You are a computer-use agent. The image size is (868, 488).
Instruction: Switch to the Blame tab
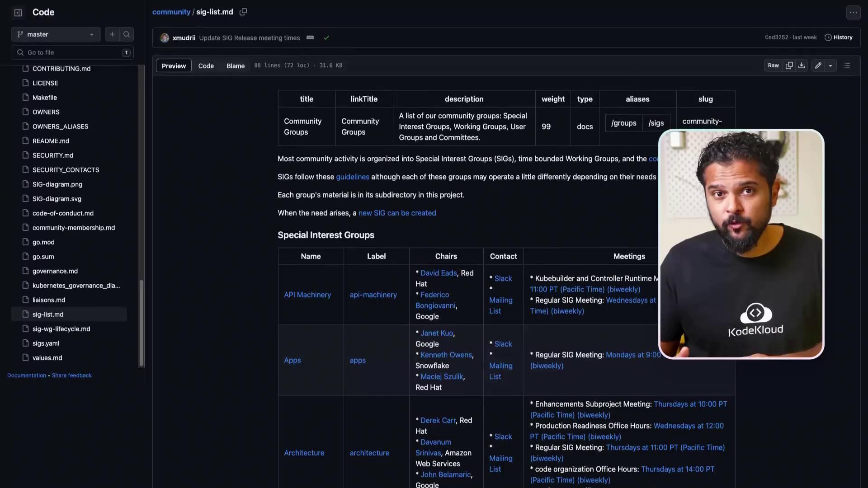pos(236,66)
